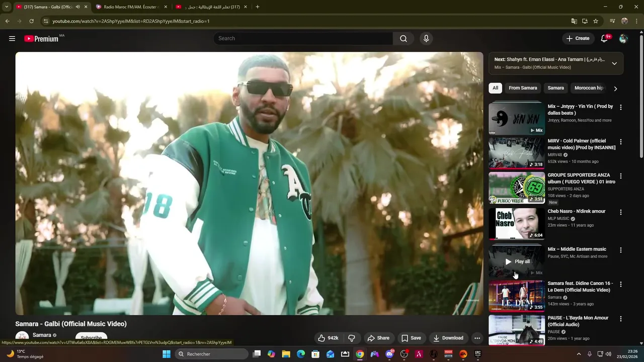Open options for Cheb Nasro N'direk amour

620,212
